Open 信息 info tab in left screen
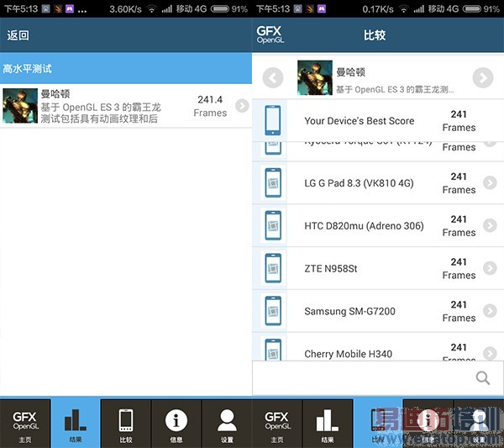This screenshot has height=448, width=504. pos(176,424)
